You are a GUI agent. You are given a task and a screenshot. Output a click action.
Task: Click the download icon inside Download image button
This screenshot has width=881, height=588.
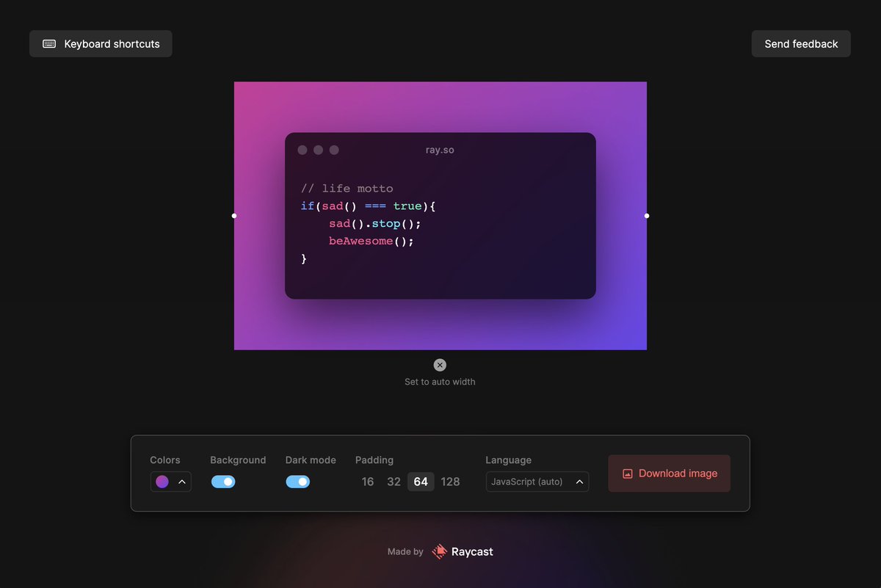627,473
